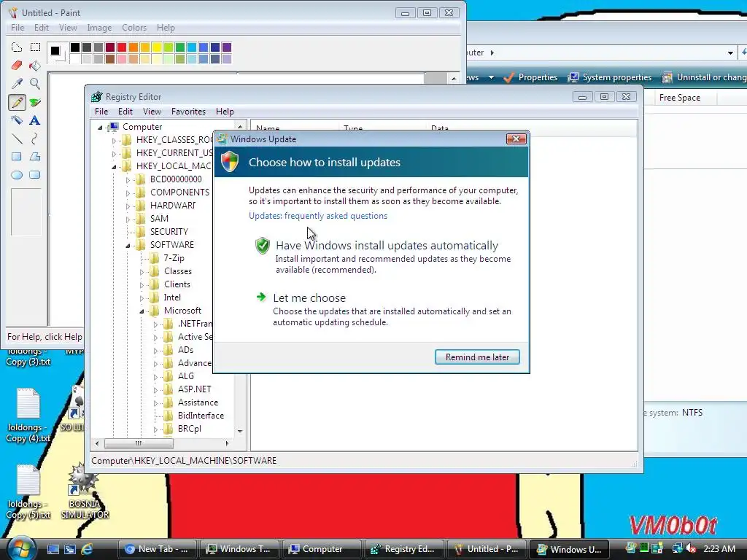Image resolution: width=747 pixels, height=560 pixels.
Task: Click the green arrow beside Let me choose
Action: pos(261,297)
